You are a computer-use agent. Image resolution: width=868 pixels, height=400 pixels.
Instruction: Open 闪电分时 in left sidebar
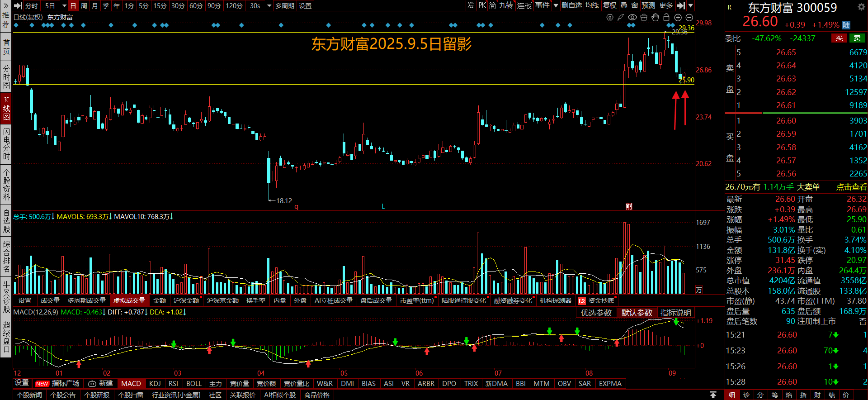click(x=6, y=144)
